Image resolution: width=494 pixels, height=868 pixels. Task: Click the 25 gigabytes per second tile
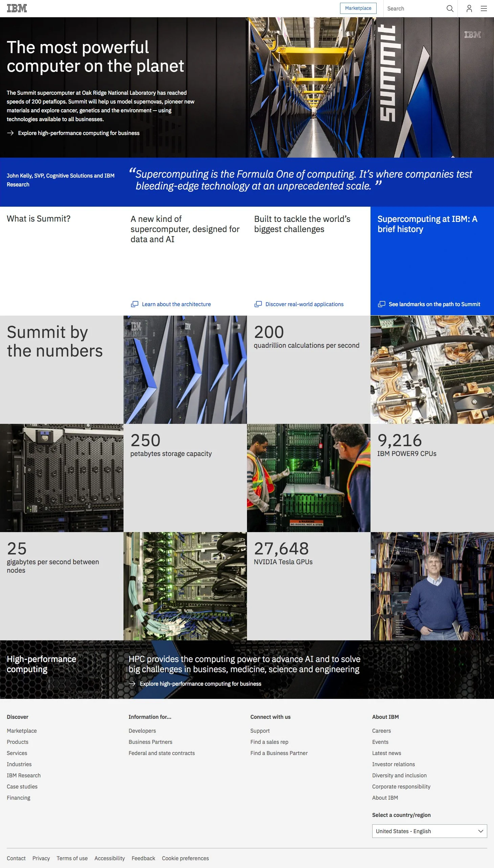pyautogui.click(x=62, y=586)
